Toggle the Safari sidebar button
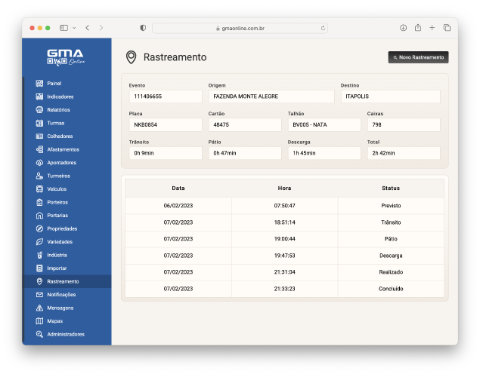This screenshot has height=377, width=480. coord(64,28)
